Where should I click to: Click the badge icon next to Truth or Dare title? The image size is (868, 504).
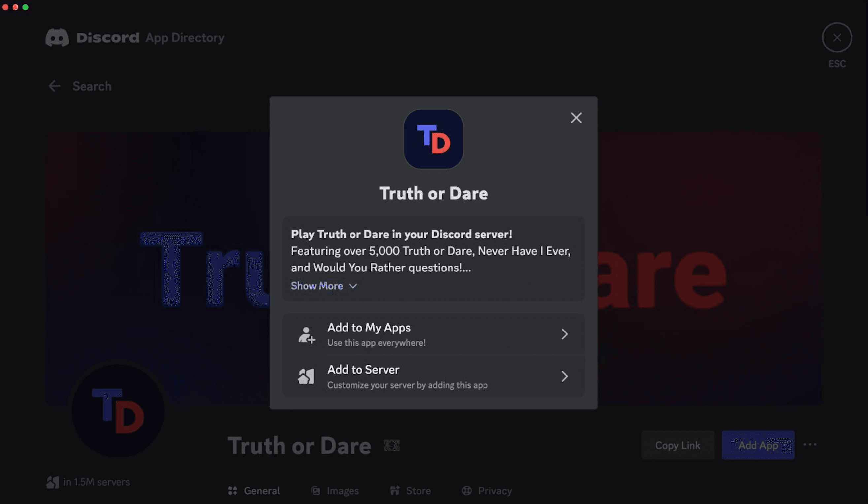(392, 446)
